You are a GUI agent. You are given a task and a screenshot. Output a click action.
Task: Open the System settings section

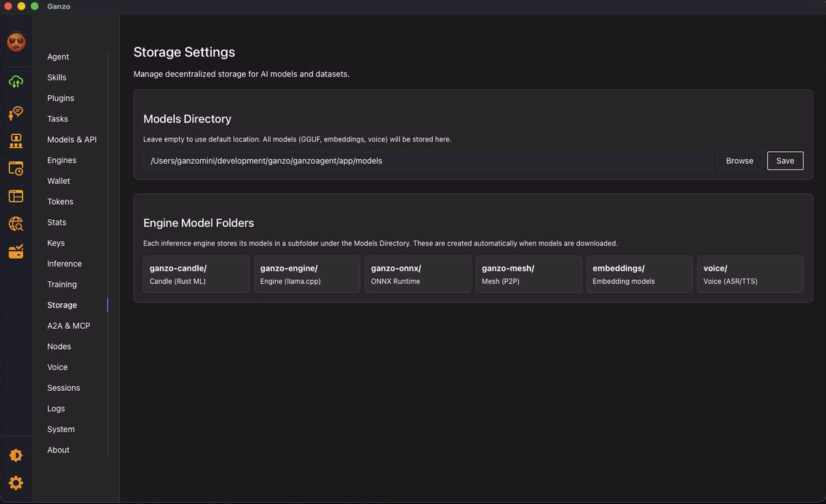point(61,429)
